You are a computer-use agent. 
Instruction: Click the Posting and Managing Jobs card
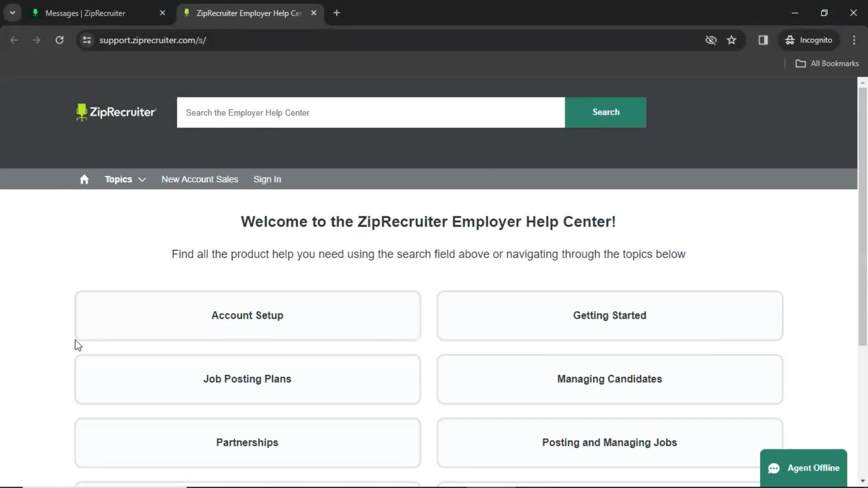tap(609, 442)
